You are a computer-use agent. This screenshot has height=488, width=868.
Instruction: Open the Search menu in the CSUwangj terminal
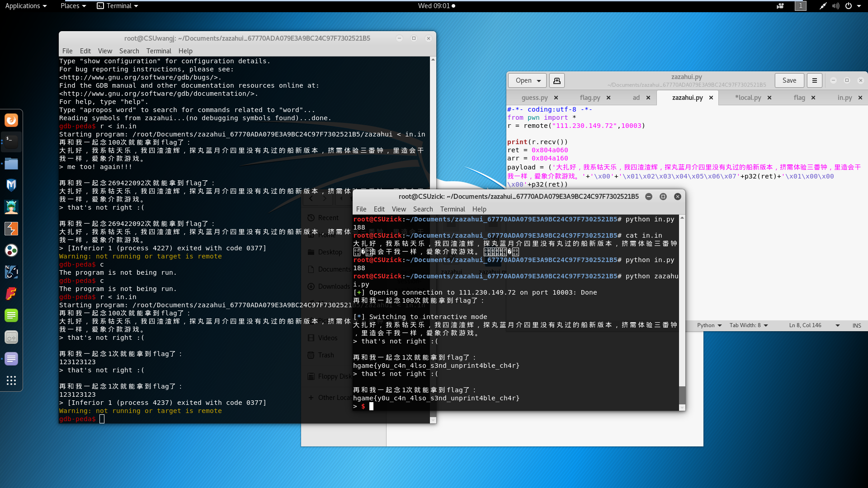click(x=129, y=51)
